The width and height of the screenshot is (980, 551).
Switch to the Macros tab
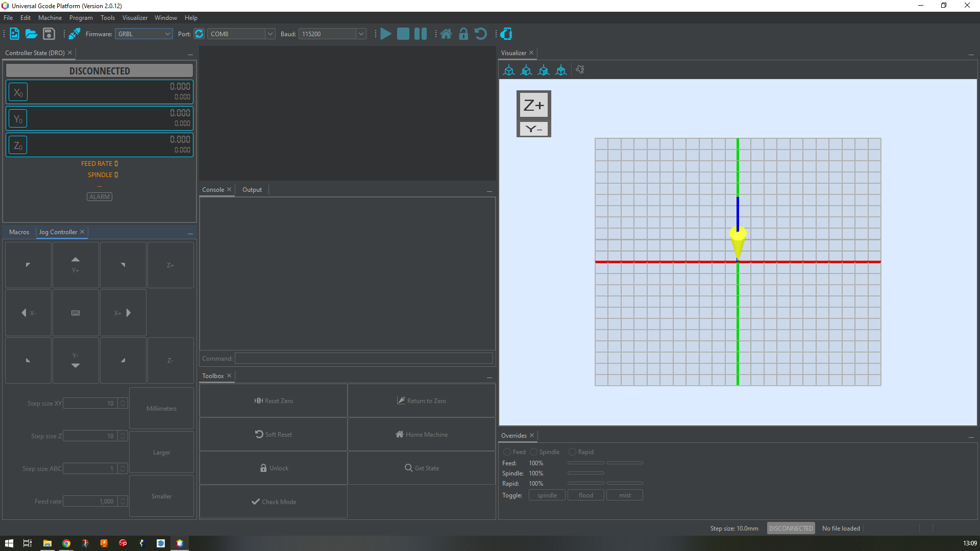point(19,232)
